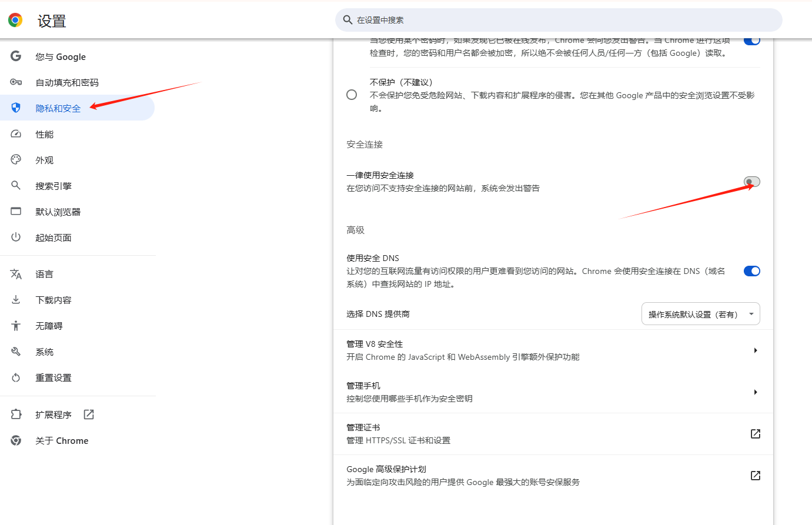Click the speedometer icon for 性能
The width and height of the screenshot is (812, 525).
click(x=16, y=134)
